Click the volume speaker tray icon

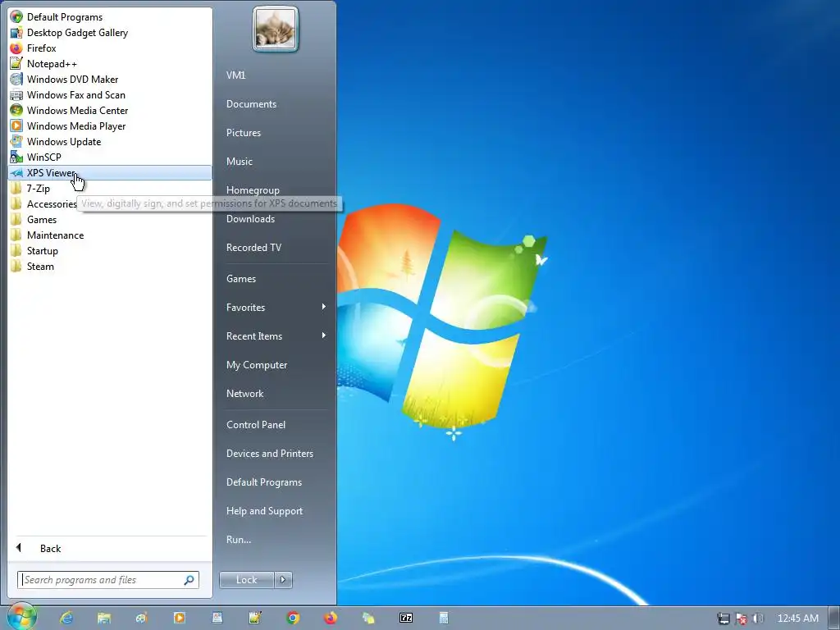coord(758,619)
